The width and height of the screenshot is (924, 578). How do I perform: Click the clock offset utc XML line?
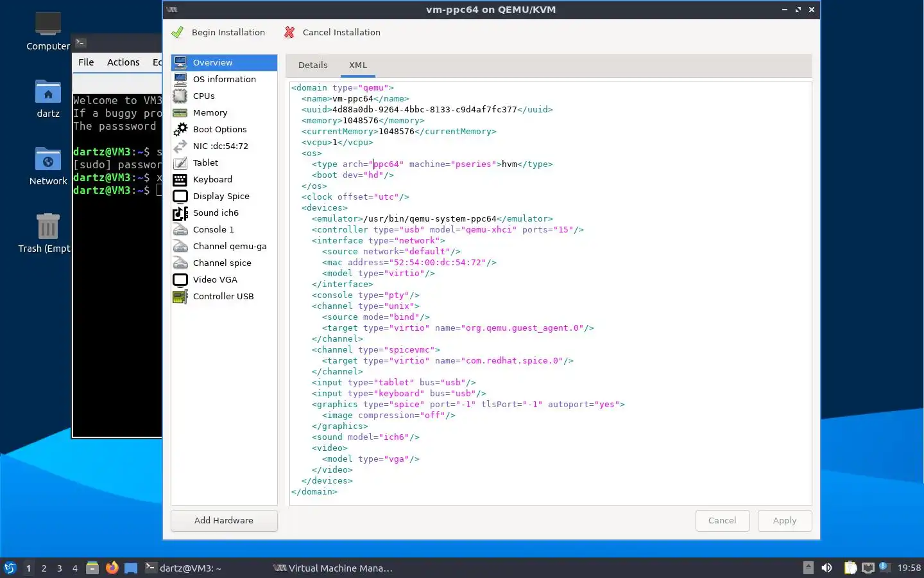coord(355,197)
